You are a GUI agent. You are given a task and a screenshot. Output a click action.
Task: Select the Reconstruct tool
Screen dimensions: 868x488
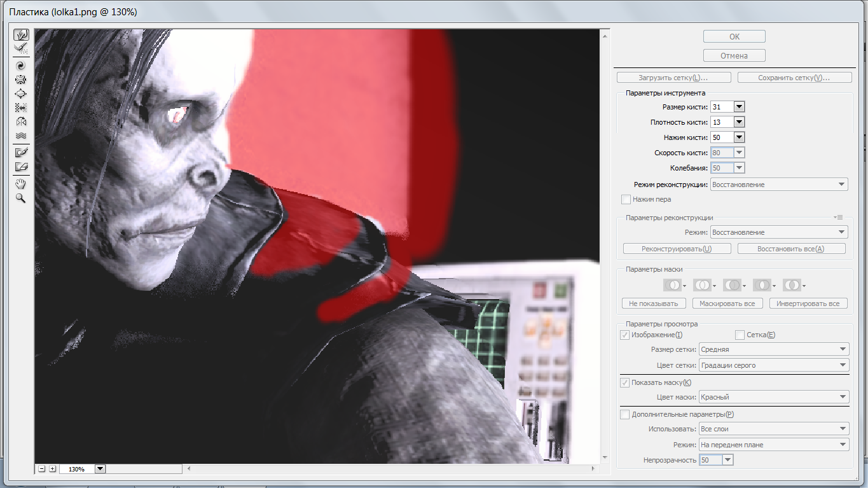(21, 48)
